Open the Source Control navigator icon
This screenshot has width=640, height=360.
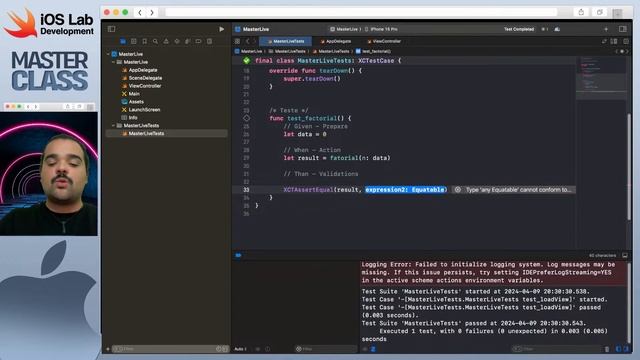coord(133,41)
